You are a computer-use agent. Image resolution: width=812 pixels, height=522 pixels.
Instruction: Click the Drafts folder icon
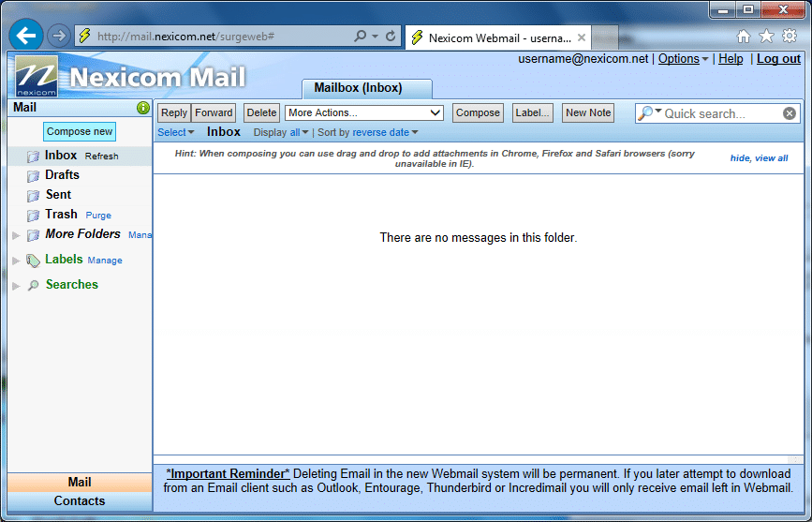coord(33,176)
